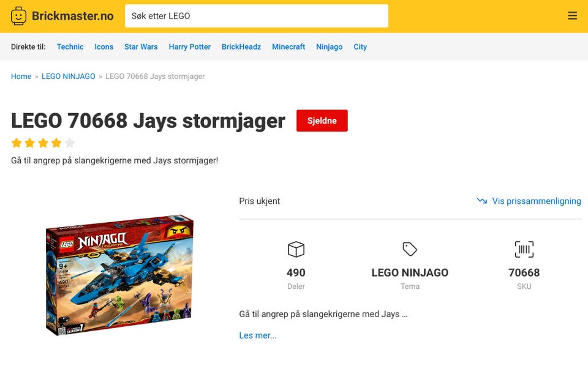Expand description with Les mer

click(258, 335)
